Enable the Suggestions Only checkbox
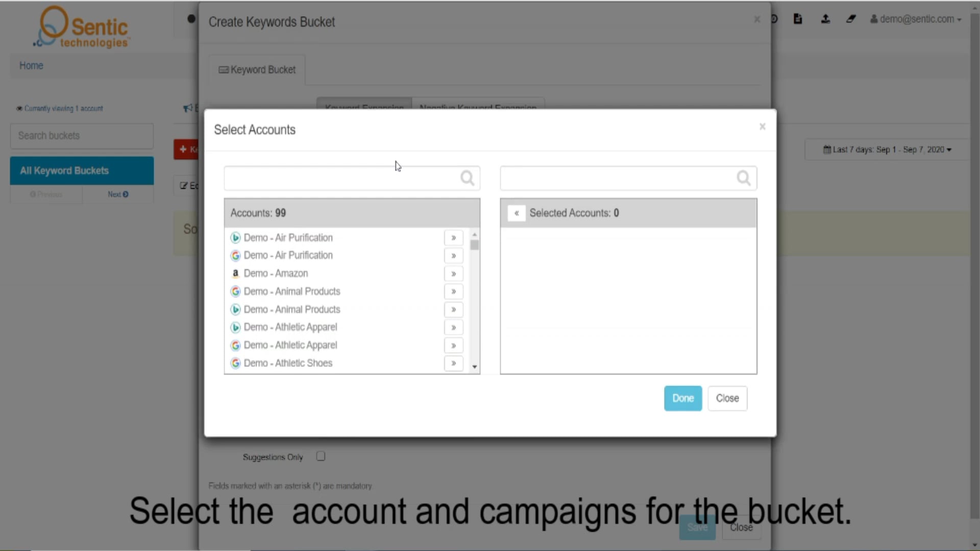 click(x=321, y=456)
